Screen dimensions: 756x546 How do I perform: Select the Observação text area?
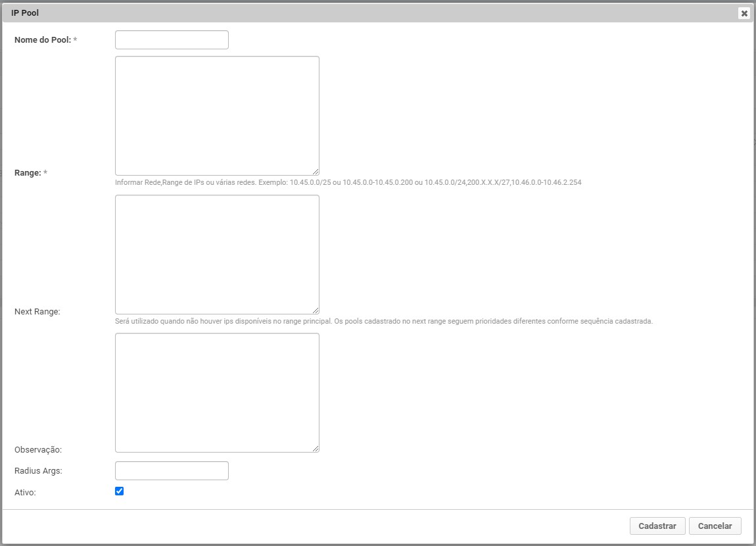pos(217,393)
